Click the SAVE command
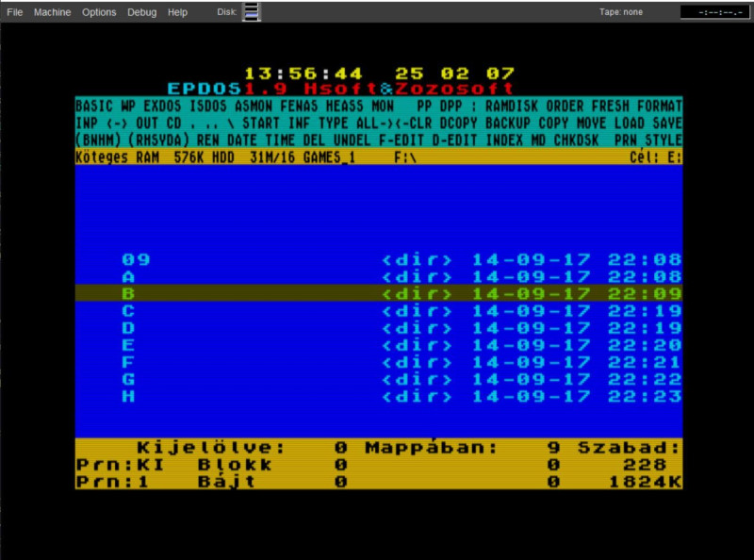Image resolution: width=754 pixels, height=560 pixels. (x=667, y=124)
